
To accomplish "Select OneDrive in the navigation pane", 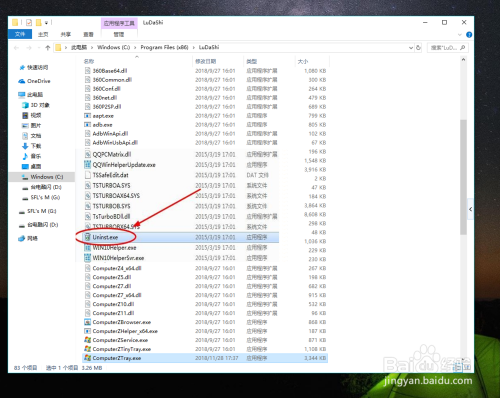I will click(x=39, y=81).
